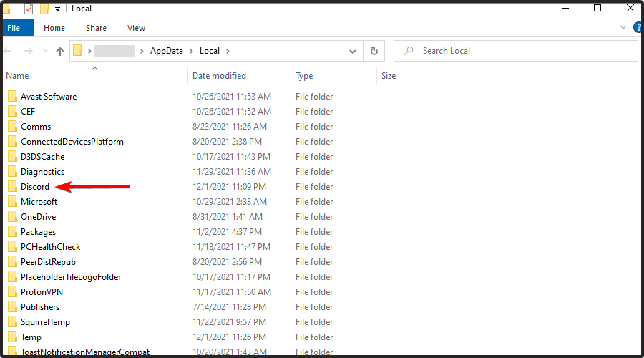
Task: Sort by Date modified column
Action: point(220,76)
